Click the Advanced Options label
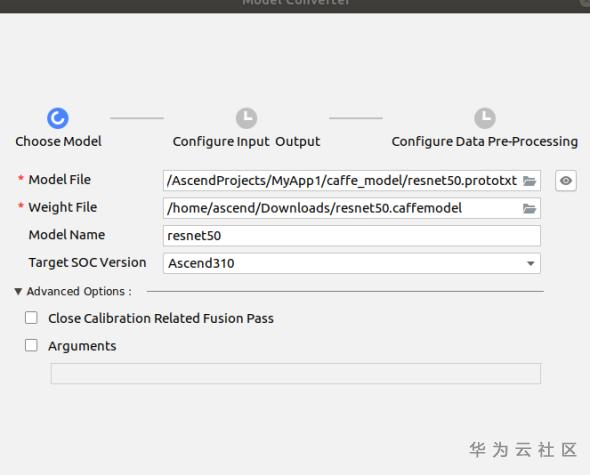This screenshot has height=475, width=590. (x=79, y=292)
